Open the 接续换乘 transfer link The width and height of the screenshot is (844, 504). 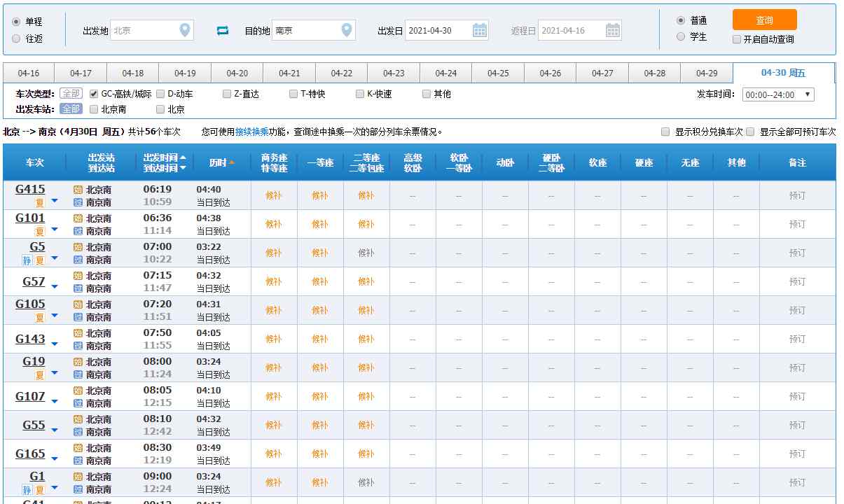[x=251, y=132]
